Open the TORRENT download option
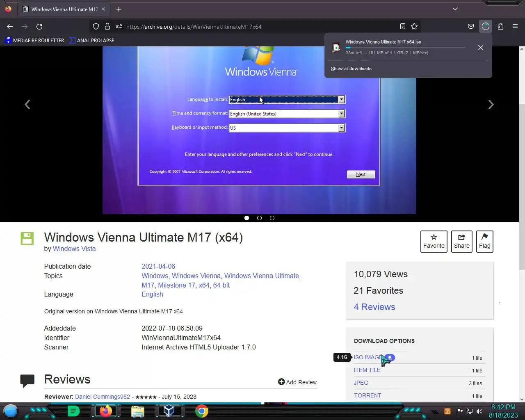 tap(367, 395)
